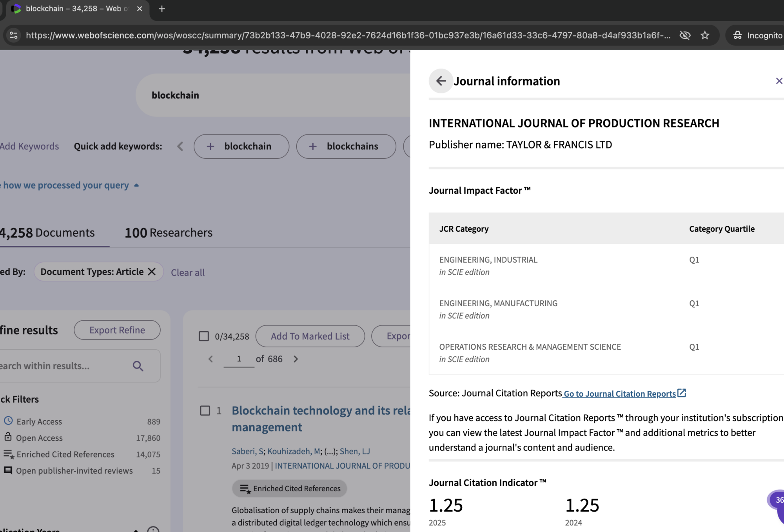
Task: Open a new browser tab
Action: pyautogui.click(x=162, y=9)
